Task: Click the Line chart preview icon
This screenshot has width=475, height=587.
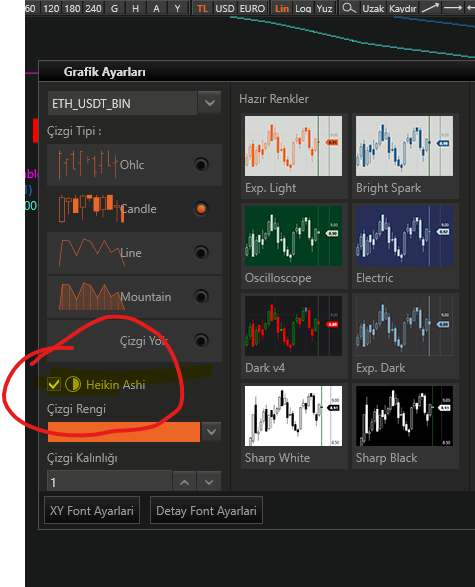Action: coord(92,252)
